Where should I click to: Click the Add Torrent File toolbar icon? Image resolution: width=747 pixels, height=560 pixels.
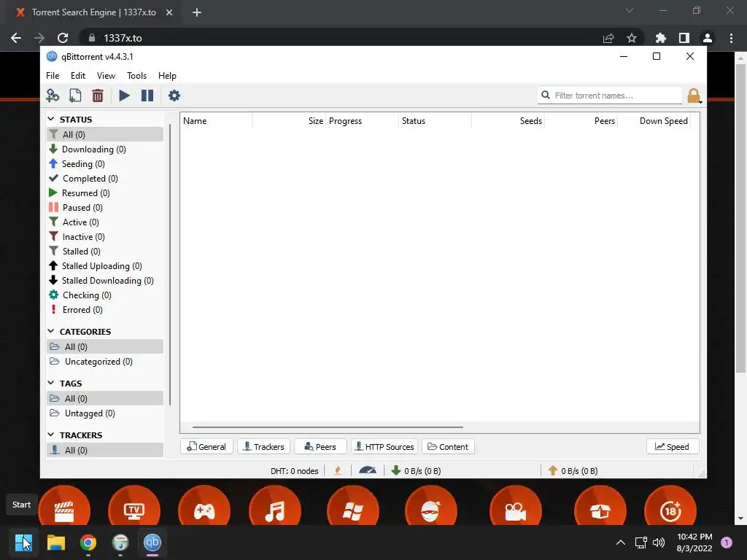pos(75,96)
